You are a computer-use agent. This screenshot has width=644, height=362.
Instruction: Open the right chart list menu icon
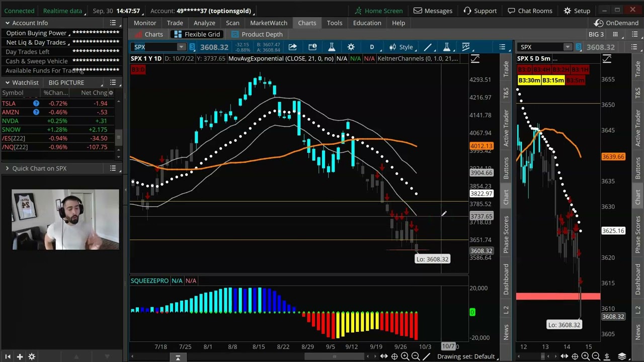pyautogui.click(x=634, y=47)
